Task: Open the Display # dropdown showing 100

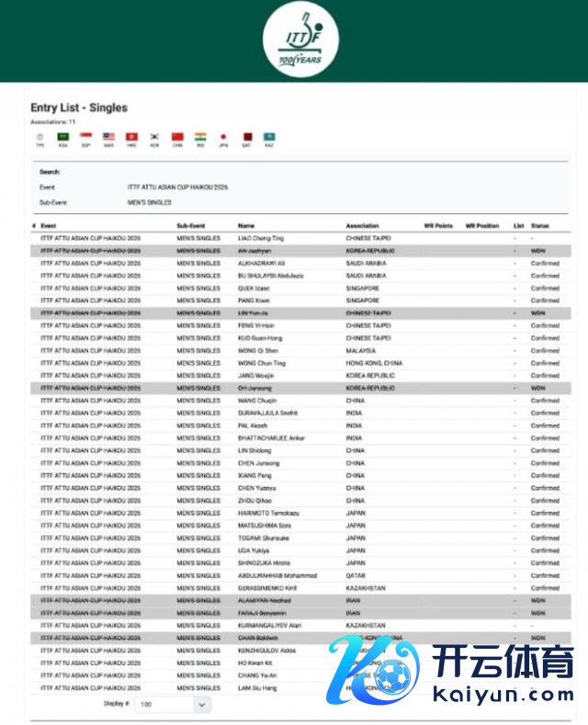Action: click(173, 704)
